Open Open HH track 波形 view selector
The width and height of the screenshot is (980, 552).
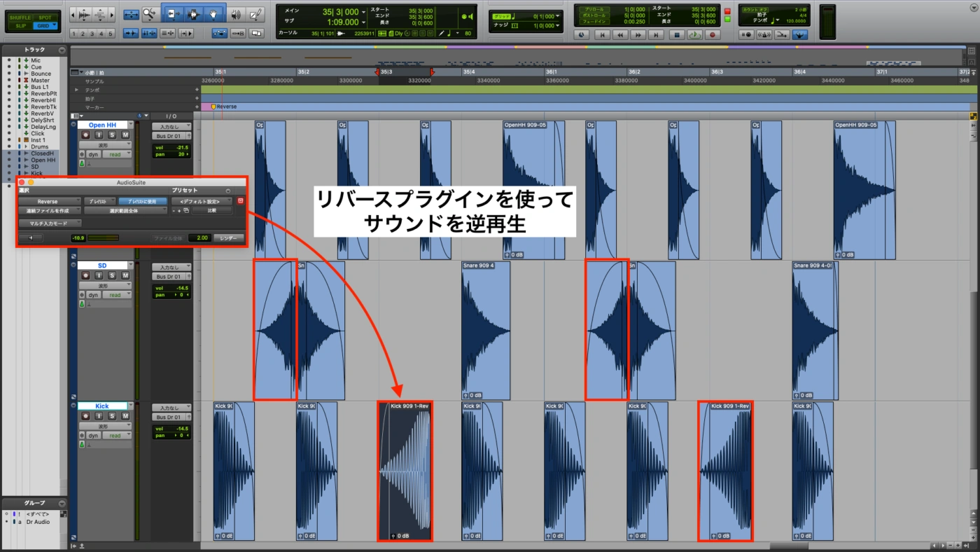105,145
